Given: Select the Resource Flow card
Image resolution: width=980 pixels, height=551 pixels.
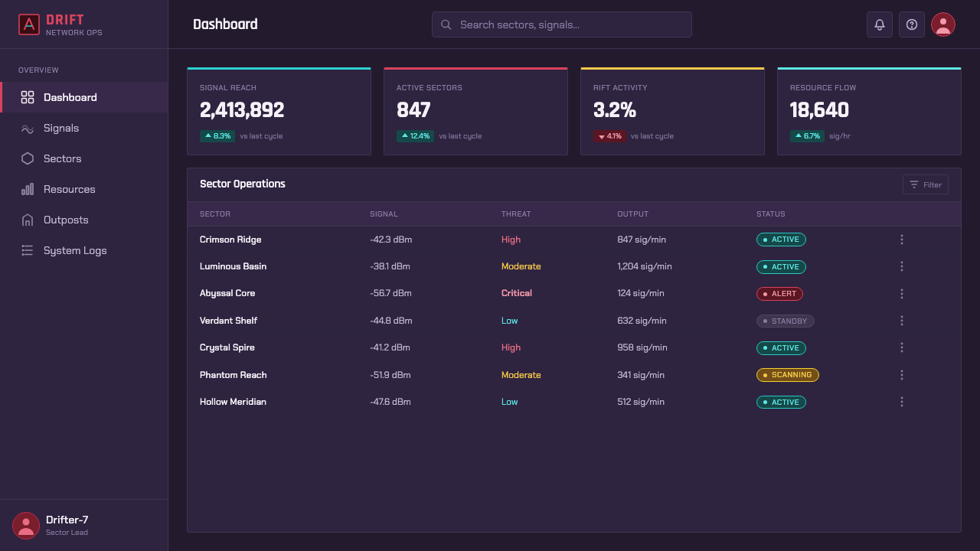Looking at the screenshot, I should 869,111.
